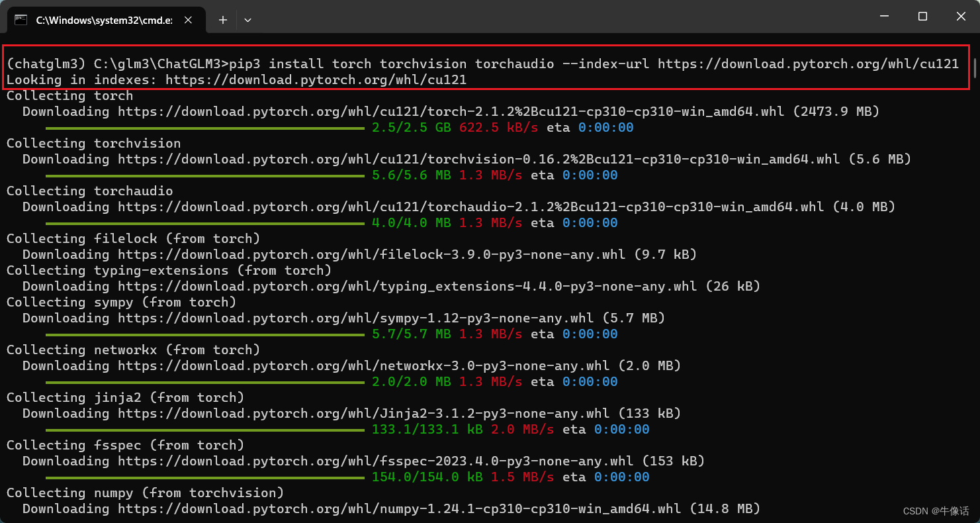Screen dimensions: 980x523
Task: Click the 'Collecting torch' line
Action: tap(69, 95)
